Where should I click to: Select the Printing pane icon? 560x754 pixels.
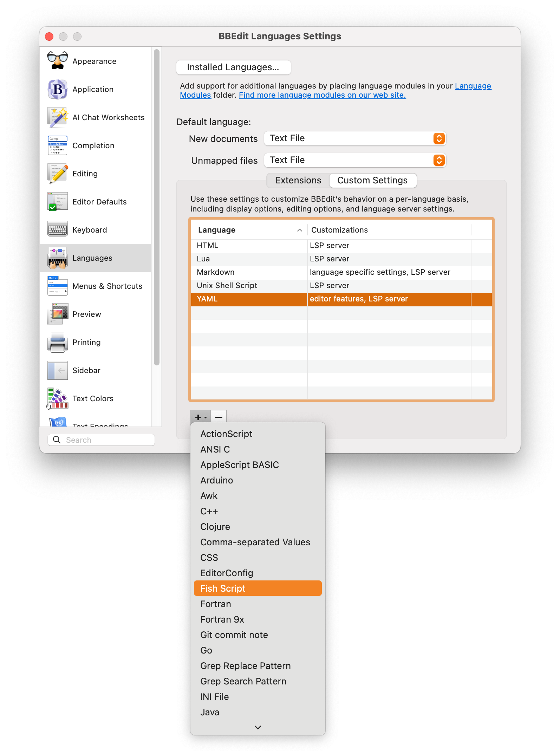click(x=58, y=342)
